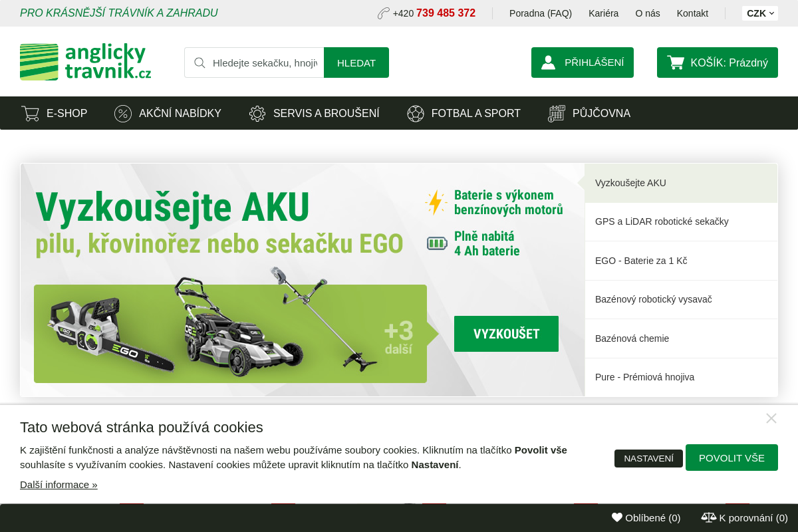
Task: Select Bazénový robotický vysavač tab
Action: (x=681, y=299)
